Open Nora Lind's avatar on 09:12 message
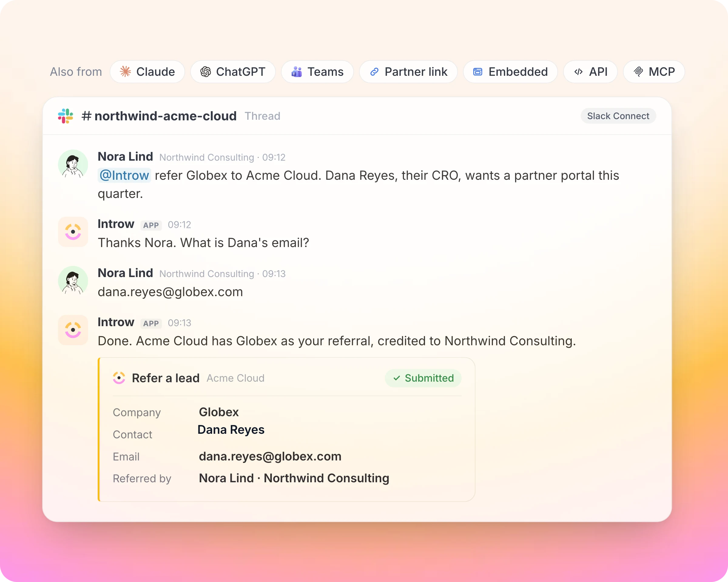This screenshot has width=728, height=582. pyautogui.click(x=73, y=164)
